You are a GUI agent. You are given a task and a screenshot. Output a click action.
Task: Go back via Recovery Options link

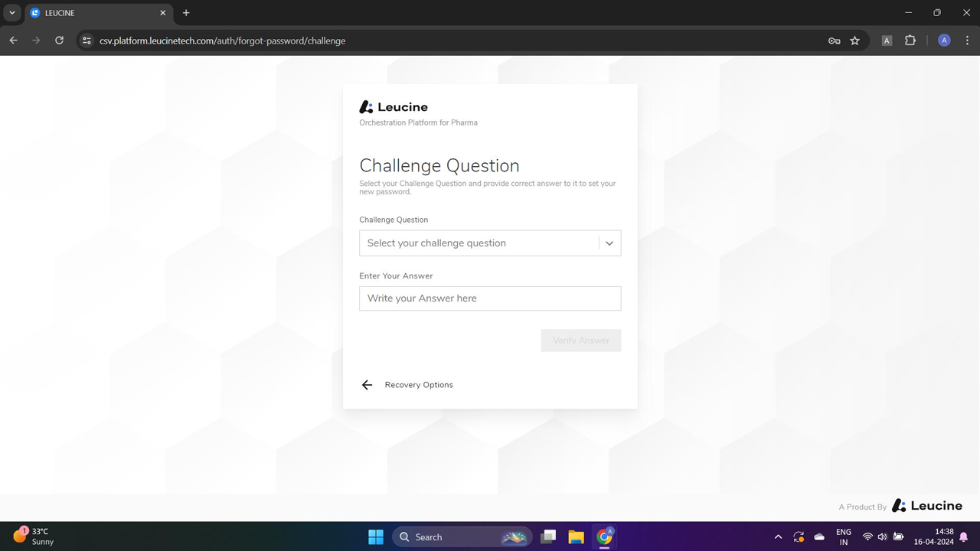418,384
